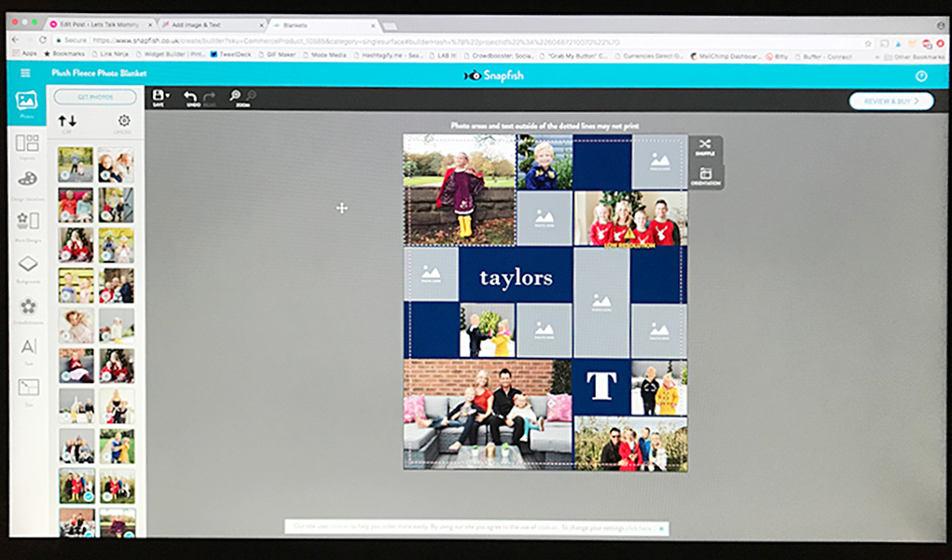This screenshot has width=952, height=560.
Task: Dismiss the cookie notice banner
Action: (661, 528)
